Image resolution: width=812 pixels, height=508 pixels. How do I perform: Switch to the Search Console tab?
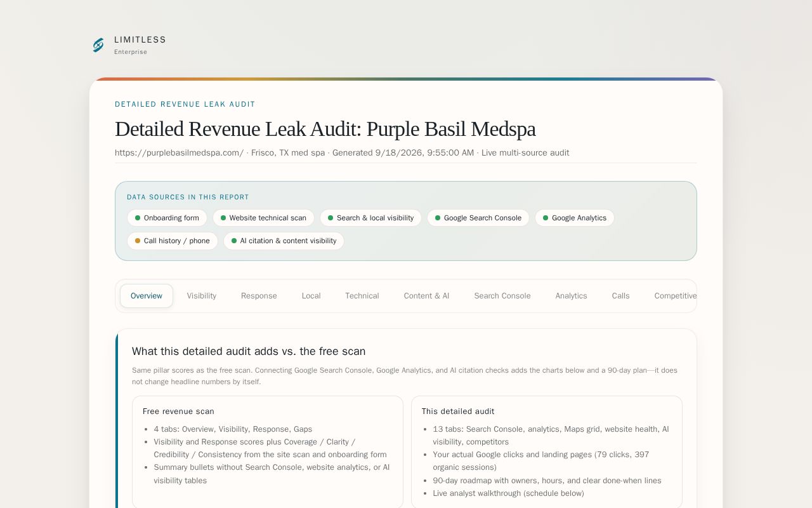coord(502,296)
